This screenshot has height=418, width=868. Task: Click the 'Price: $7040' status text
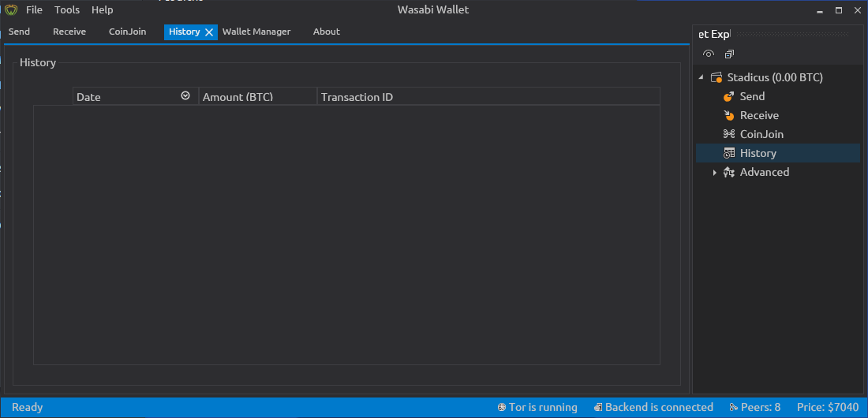coord(827,408)
